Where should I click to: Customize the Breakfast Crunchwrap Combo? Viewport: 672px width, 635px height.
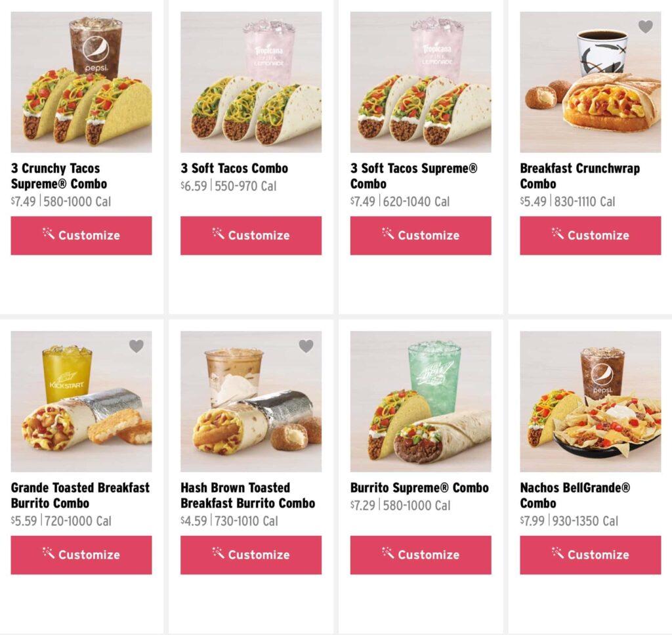pos(591,235)
